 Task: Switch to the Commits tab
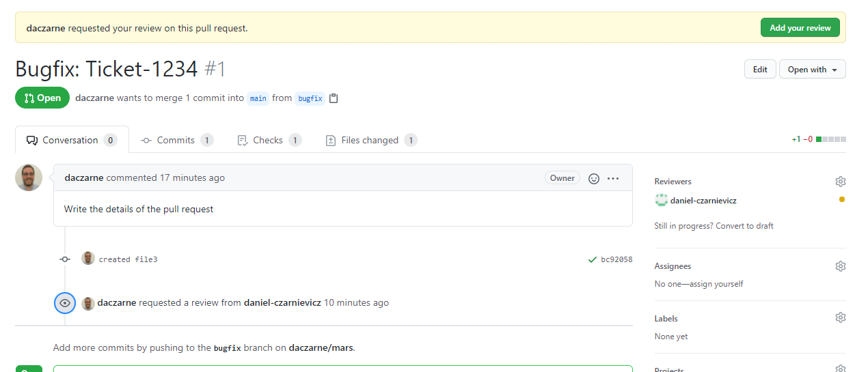tap(176, 140)
